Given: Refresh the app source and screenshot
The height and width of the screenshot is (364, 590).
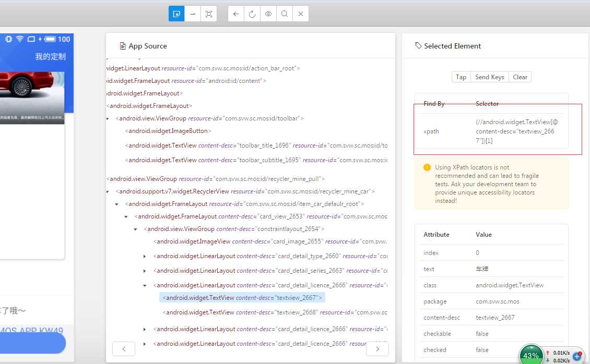Looking at the screenshot, I should [252, 14].
